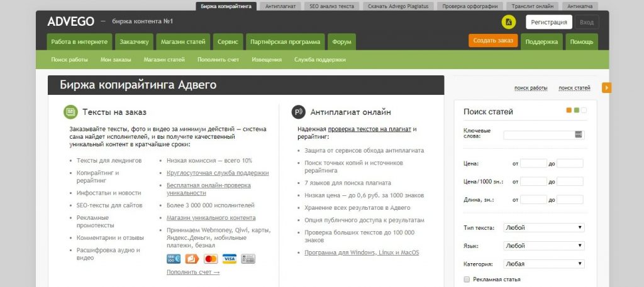Open the 'Язык' dropdown
This screenshot has width=644, height=287.
click(x=544, y=246)
